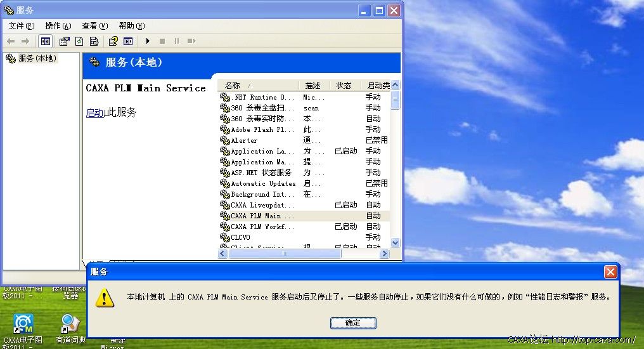
Task: Sort by 描述 column header
Action: click(x=314, y=86)
